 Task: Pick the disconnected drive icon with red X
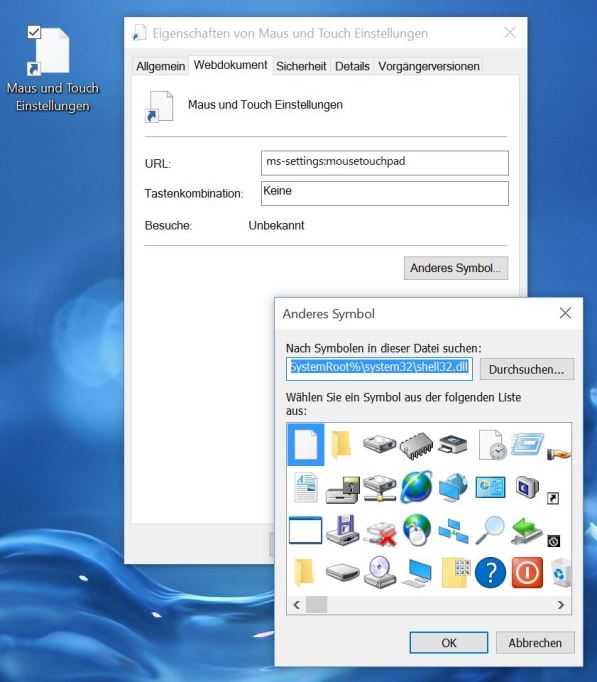click(x=381, y=533)
